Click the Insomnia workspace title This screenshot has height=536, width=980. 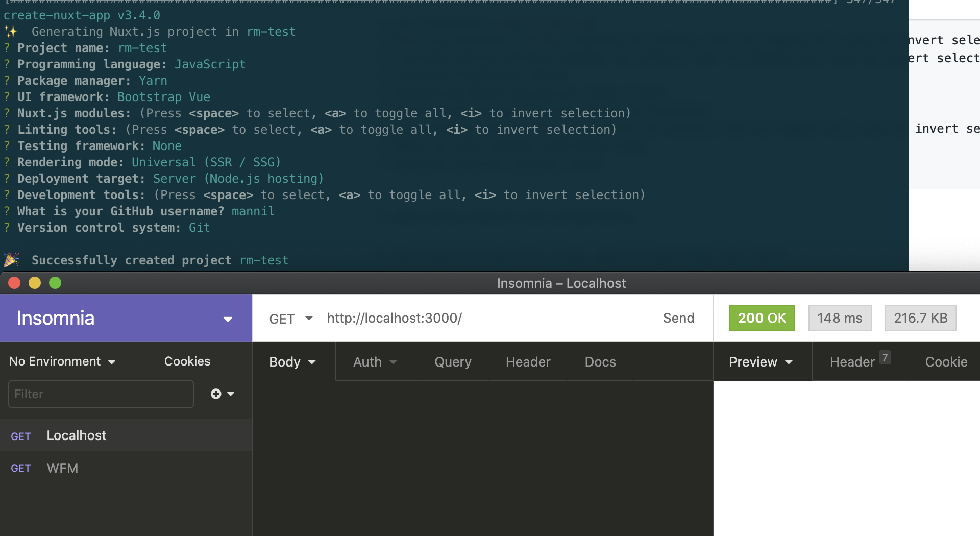click(56, 318)
